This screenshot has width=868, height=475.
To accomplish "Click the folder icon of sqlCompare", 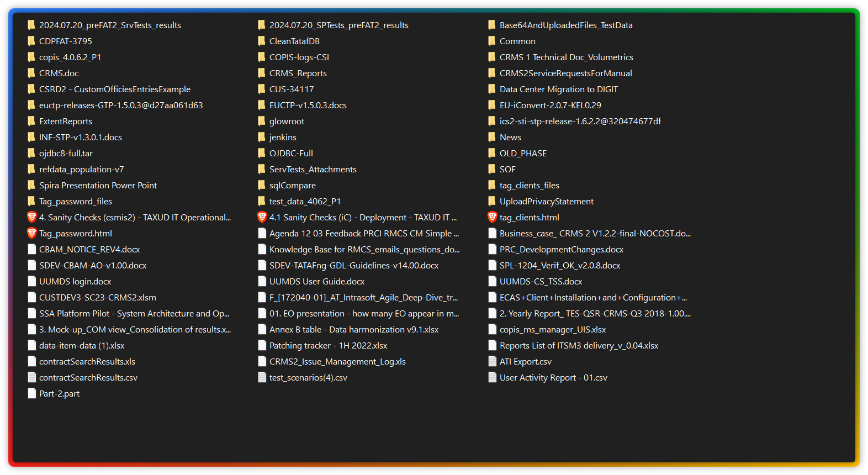I will tap(262, 185).
